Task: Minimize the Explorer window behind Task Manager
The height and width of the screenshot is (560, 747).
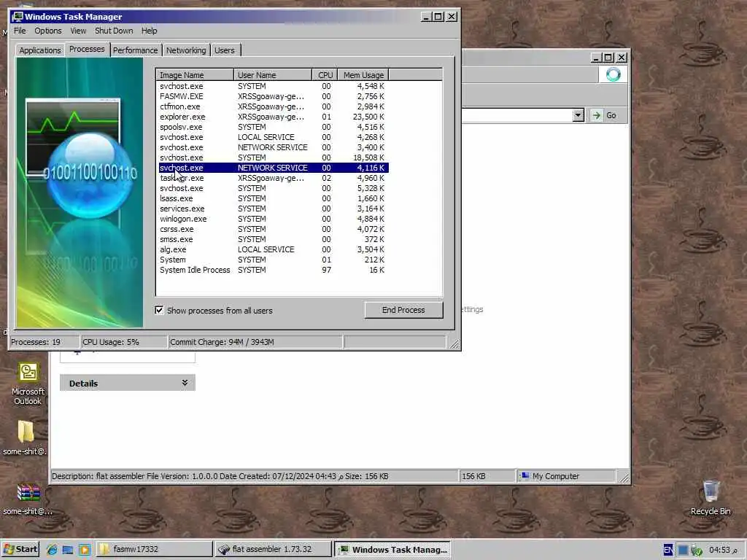Action: (596, 58)
